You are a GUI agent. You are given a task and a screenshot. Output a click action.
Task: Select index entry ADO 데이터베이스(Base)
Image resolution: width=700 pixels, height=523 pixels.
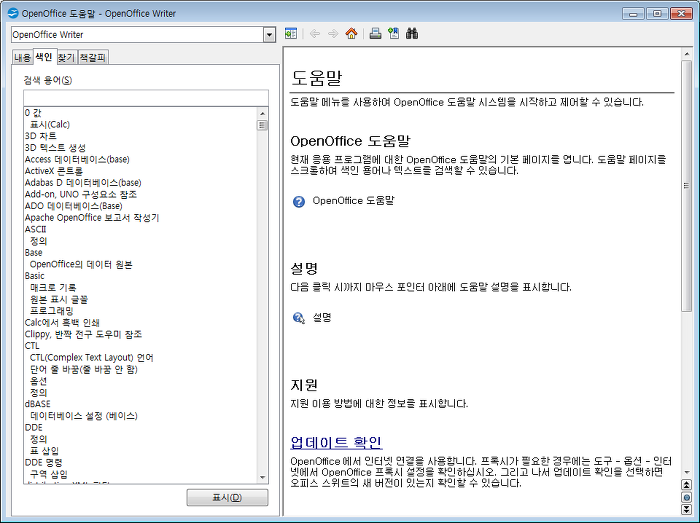tap(74, 206)
